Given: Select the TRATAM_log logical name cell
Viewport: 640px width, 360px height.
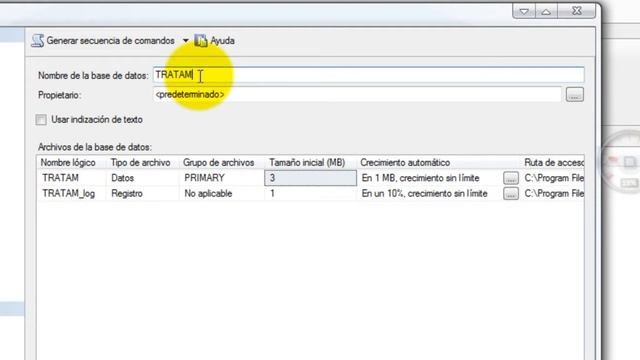Looking at the screenshot, I should click(72, 193).
